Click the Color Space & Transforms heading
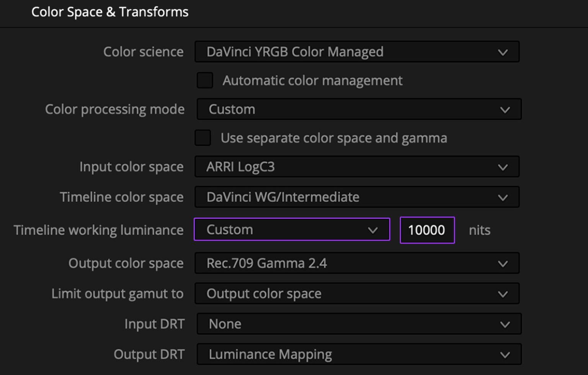The width and height of the screenshot is (588, 375). (110, 12)
